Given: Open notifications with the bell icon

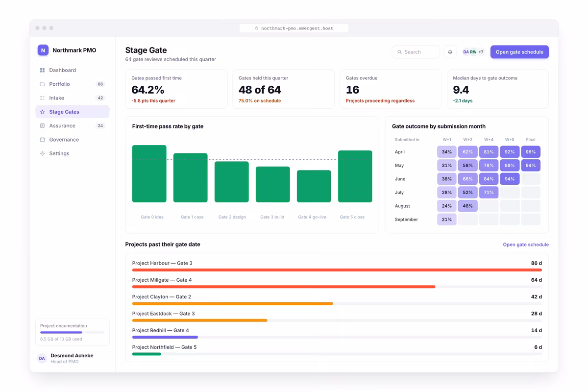Looking at the screenshot, I should pyautogui.click(x=450, y=52).
